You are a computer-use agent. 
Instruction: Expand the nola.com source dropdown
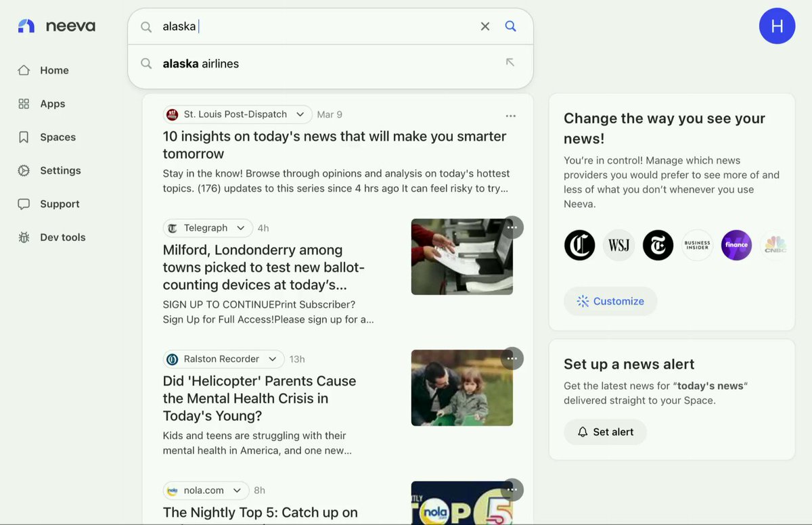[x=237, y=490]
